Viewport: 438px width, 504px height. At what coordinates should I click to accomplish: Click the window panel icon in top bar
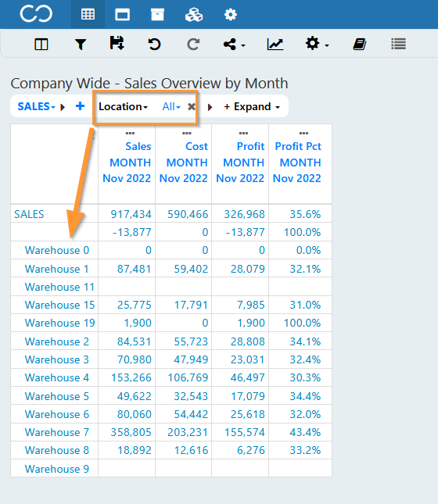(122, 15)
